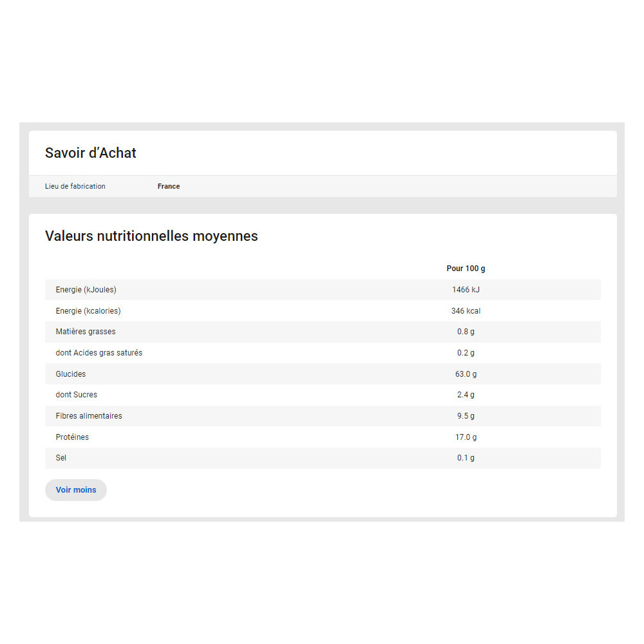Click the Savoir d'Achat heading
644x644 pixels.
point(91,153)
